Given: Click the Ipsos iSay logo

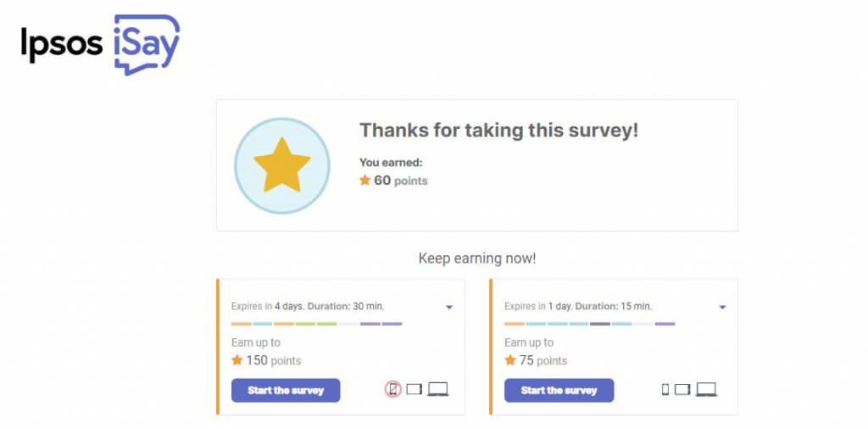Looking at the screenshot, I should (100, 44).
